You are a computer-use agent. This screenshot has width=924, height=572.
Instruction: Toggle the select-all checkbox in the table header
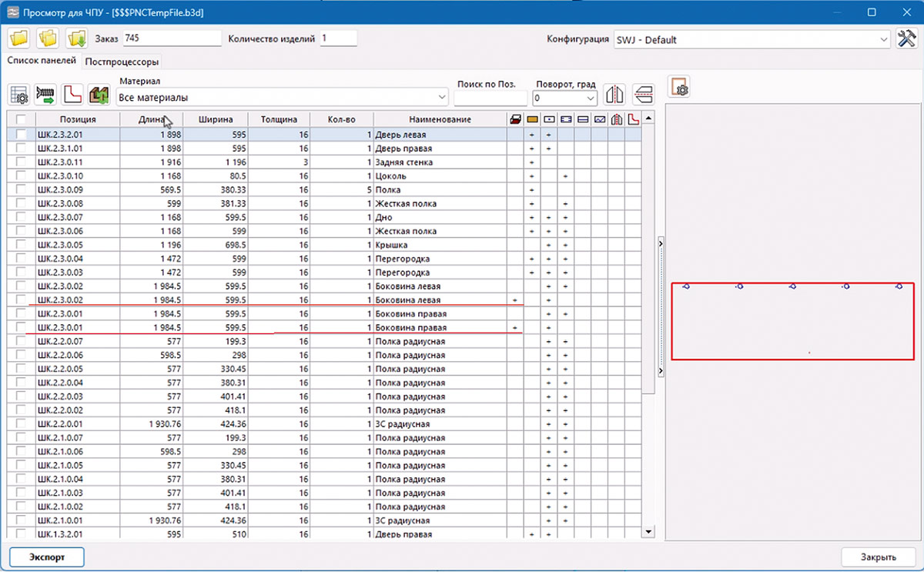pos(21,119)
